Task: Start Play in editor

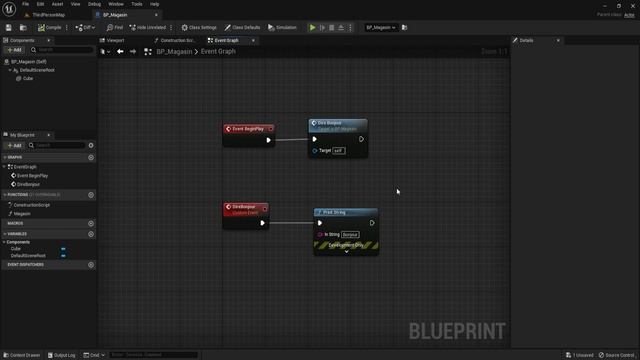Action: 312,27
